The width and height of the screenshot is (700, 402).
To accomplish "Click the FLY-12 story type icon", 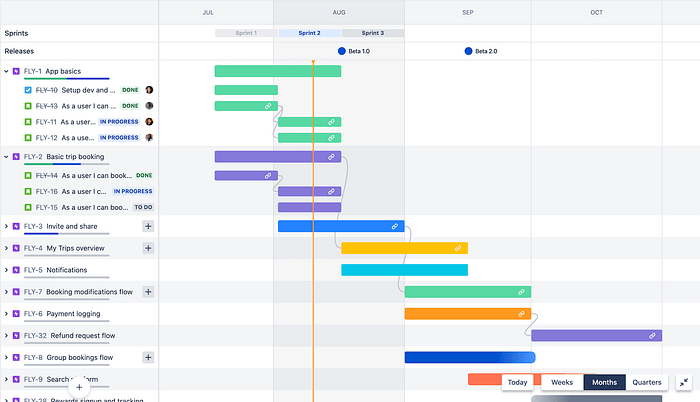I will [x=28, y=138].
